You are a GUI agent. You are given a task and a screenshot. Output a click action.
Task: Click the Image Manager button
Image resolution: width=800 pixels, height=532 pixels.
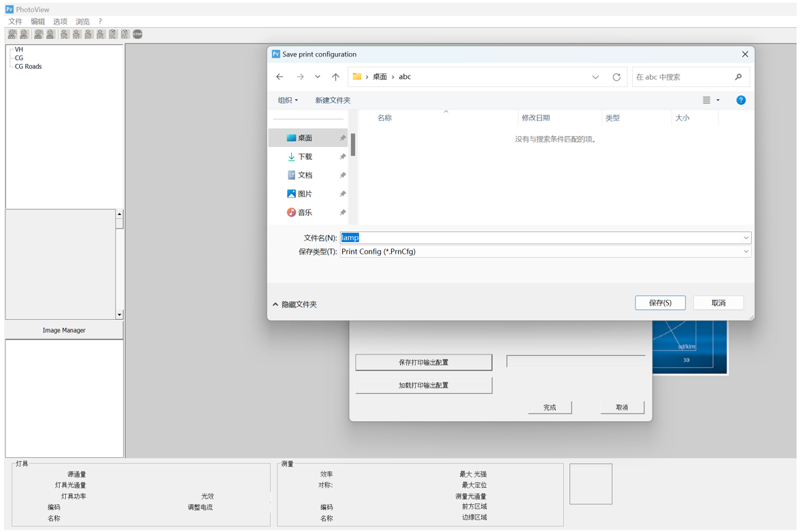(64, 330)
